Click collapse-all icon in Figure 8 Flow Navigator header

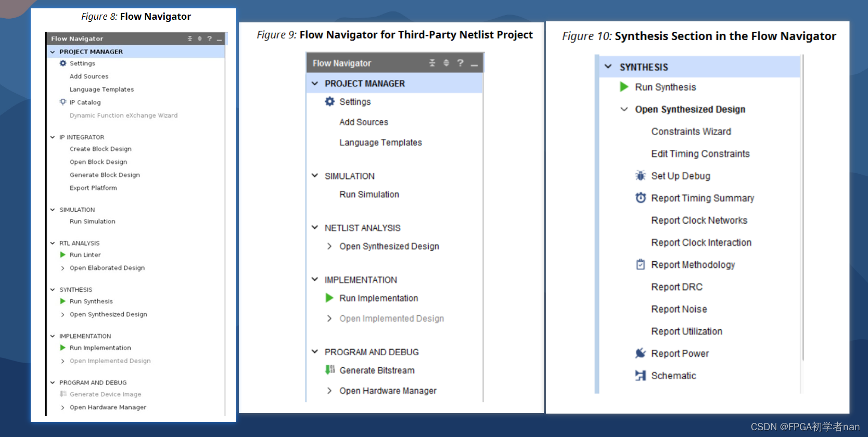coord(190,38)
